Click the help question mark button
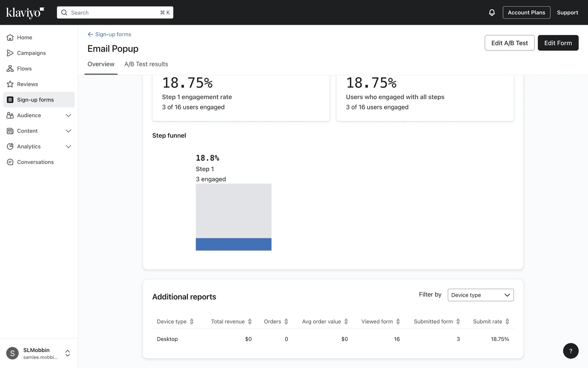 (571, 351)
